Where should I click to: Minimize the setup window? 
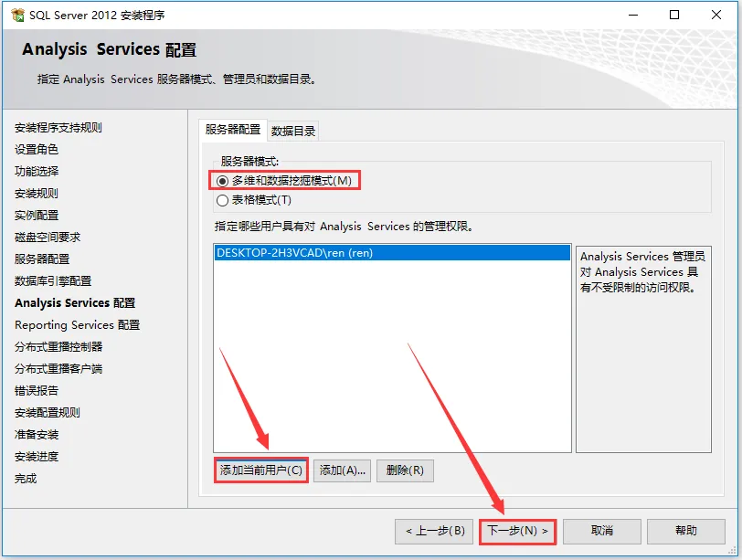pyautogui.click(x=633, y=15)
